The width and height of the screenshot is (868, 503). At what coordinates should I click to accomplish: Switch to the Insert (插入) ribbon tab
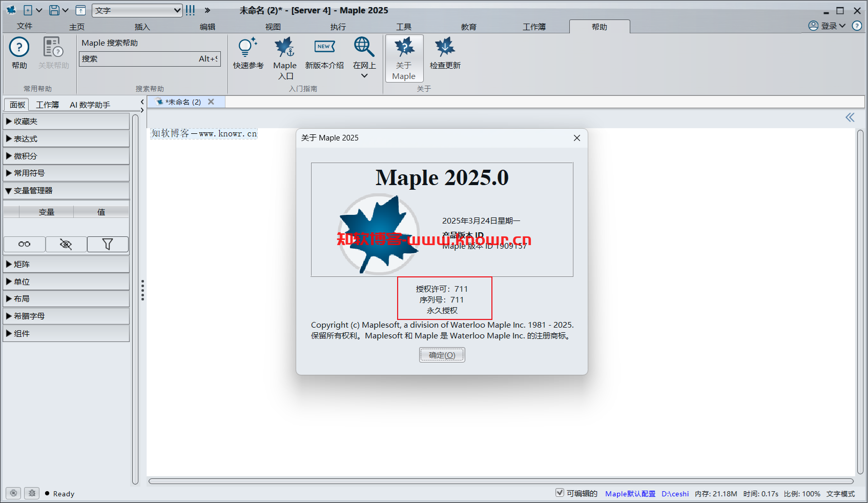click(142, 27)
